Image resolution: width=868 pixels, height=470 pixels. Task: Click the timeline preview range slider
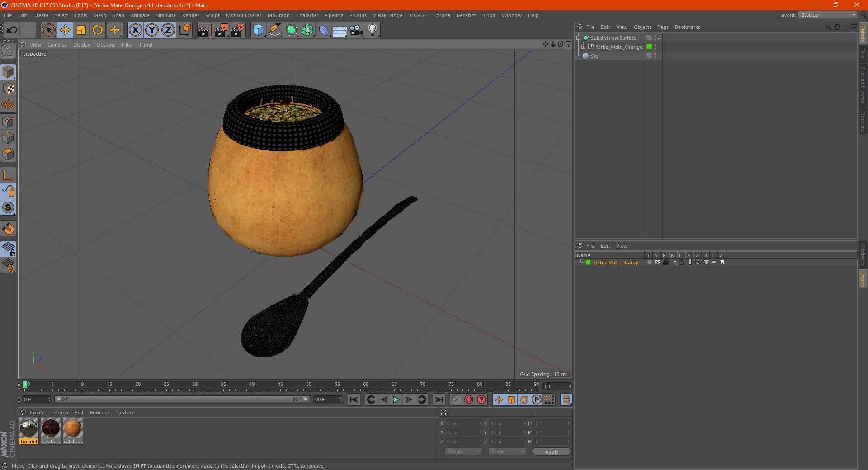point(182,399)
